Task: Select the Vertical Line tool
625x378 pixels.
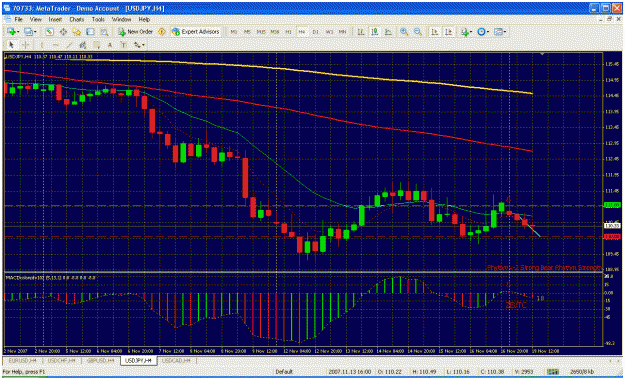Action: pos(41,45)
